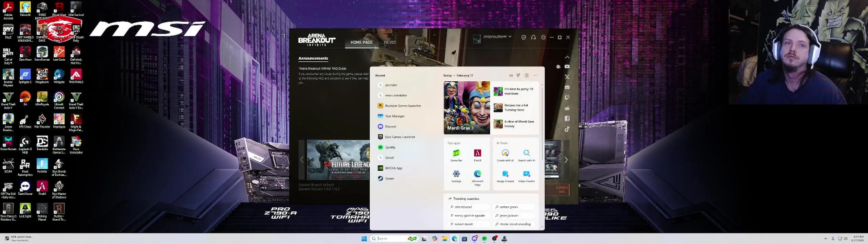Image resolution: width=868 pixels, height=244 pixels.
Task: Open the S4 Future Legend banner thumbnail
Action: (338, 160)
